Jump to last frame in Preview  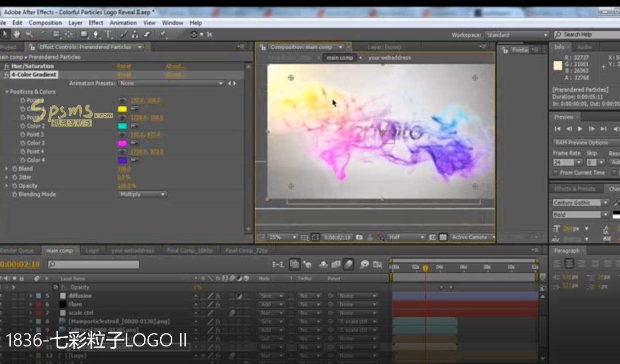tap(604, 129)
